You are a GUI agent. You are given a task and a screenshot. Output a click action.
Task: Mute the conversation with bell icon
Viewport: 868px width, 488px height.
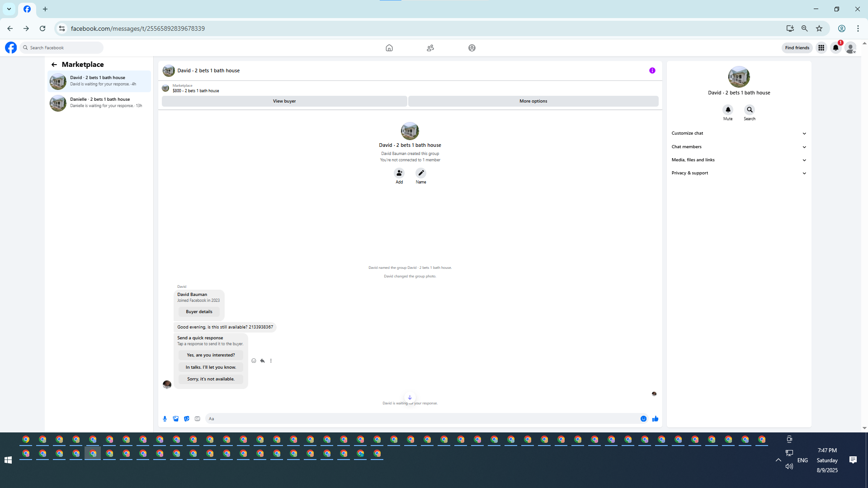[728, 110]
